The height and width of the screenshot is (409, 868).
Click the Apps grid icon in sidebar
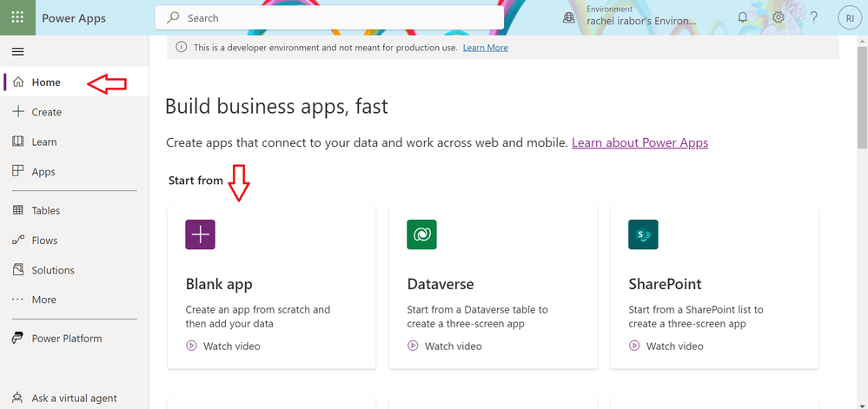coord(18,172)
